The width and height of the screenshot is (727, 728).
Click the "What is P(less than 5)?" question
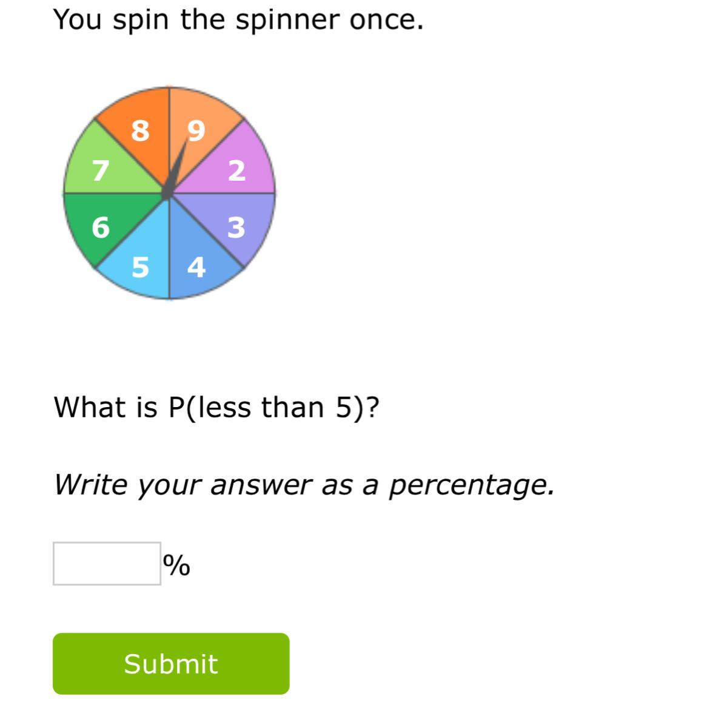point(216,407)
